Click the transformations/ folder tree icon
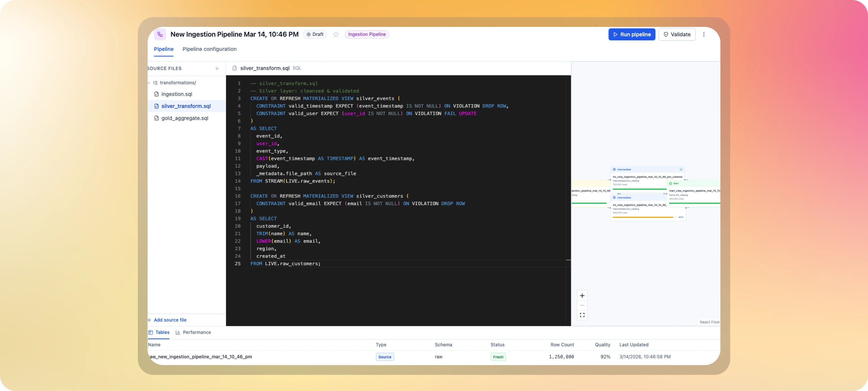Viewport: 868px width, 391px height. (155, 83)
